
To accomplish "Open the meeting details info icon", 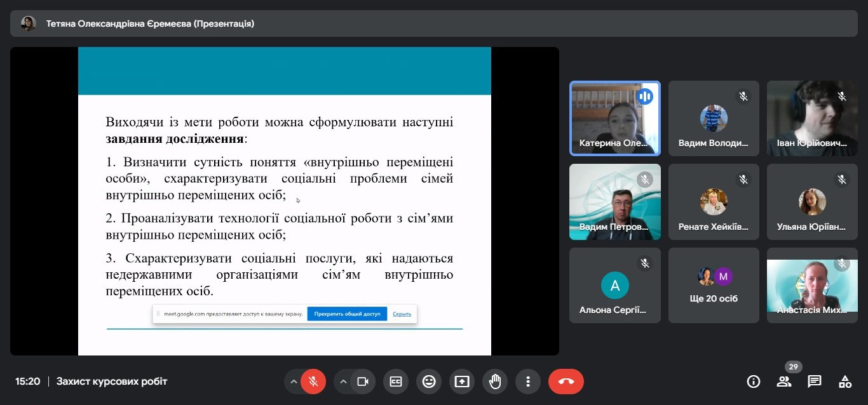I will [754, 382].
